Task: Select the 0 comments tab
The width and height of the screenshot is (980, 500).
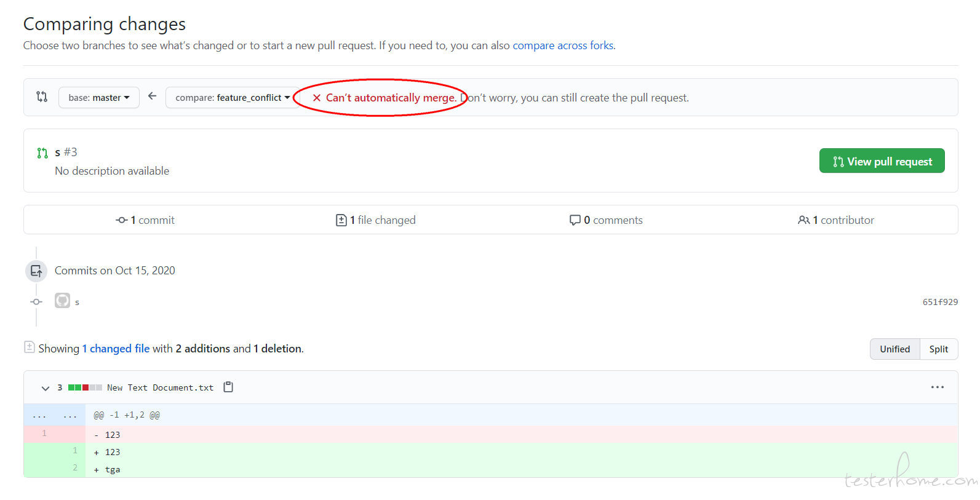Action: tap(606, 220)
